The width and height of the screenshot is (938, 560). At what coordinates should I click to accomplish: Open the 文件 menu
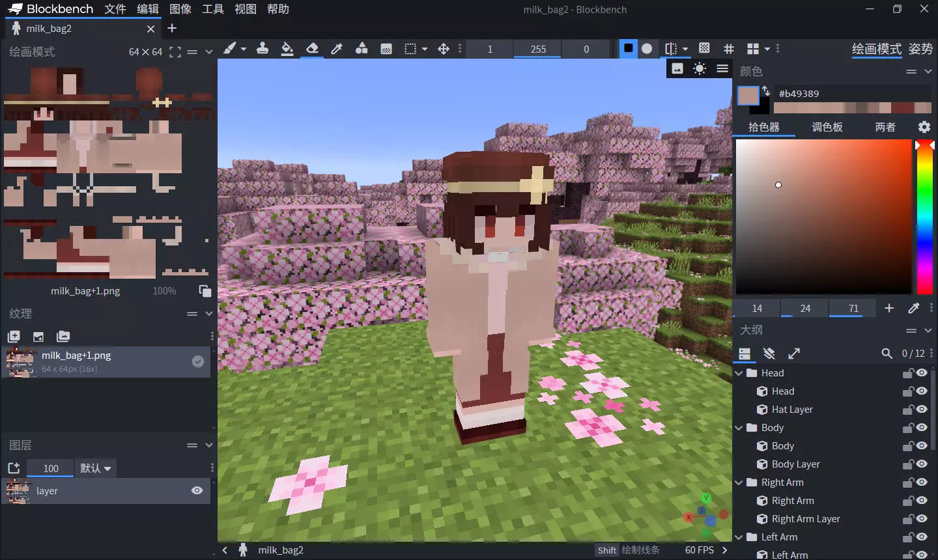[115, 9]
